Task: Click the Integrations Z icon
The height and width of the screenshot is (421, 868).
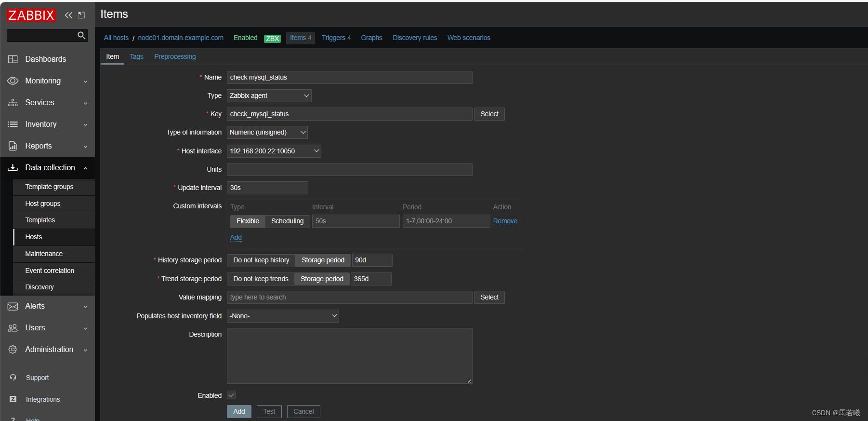Action: click(13, 399)
